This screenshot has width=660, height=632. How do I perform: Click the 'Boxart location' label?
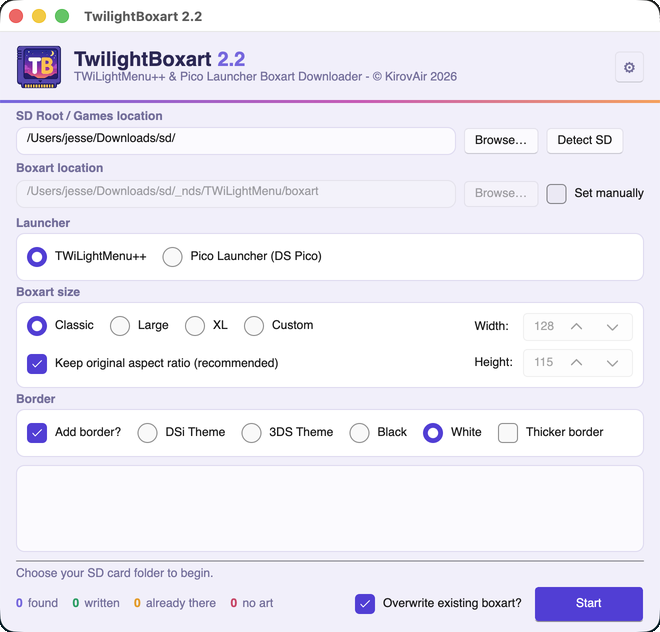pos(60,168)
